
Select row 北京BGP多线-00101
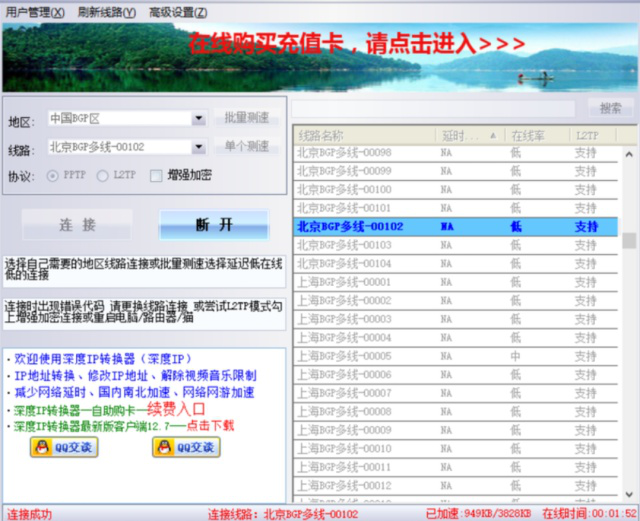click(456, 209)
